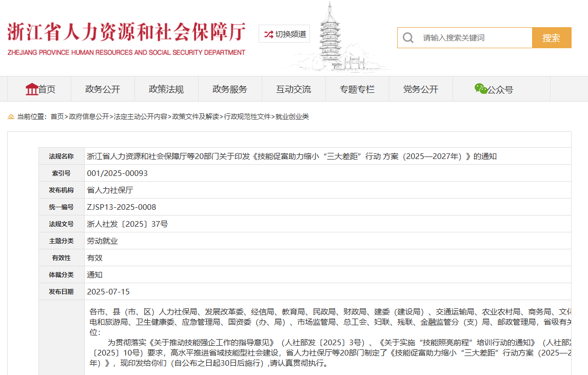
Task: Open the 互动交流 menu
Action: click(x=293, y=89)
